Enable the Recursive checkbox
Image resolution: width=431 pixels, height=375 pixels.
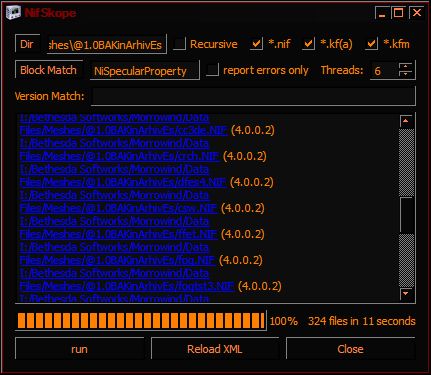coord(180,44)
